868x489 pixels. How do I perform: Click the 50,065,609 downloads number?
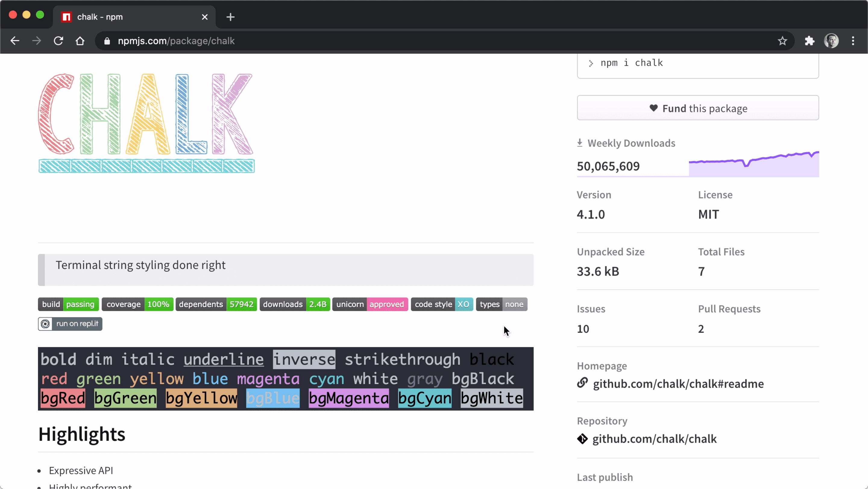(608, 166)
